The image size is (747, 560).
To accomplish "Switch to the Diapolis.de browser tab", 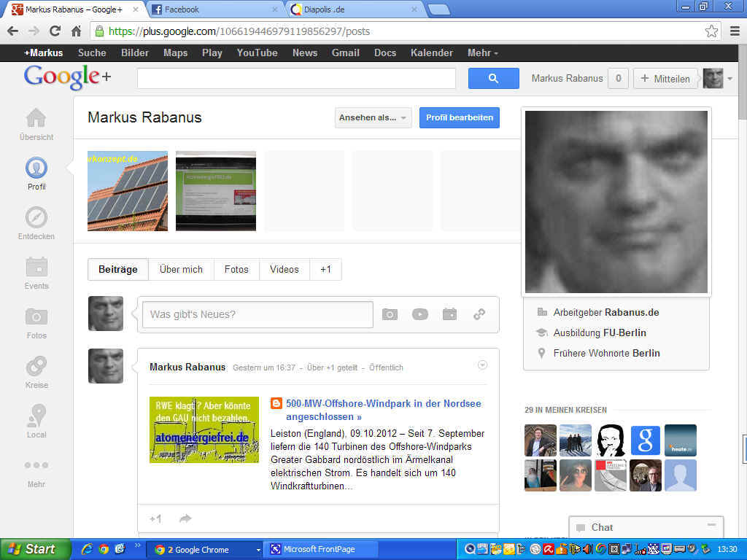I will pos(354,9).
